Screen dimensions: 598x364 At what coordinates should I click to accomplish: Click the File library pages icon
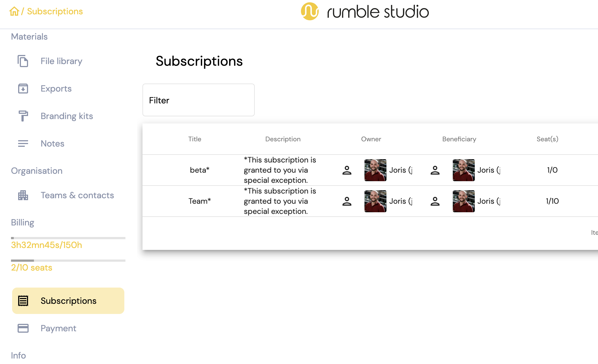click(x=23, y=61)
